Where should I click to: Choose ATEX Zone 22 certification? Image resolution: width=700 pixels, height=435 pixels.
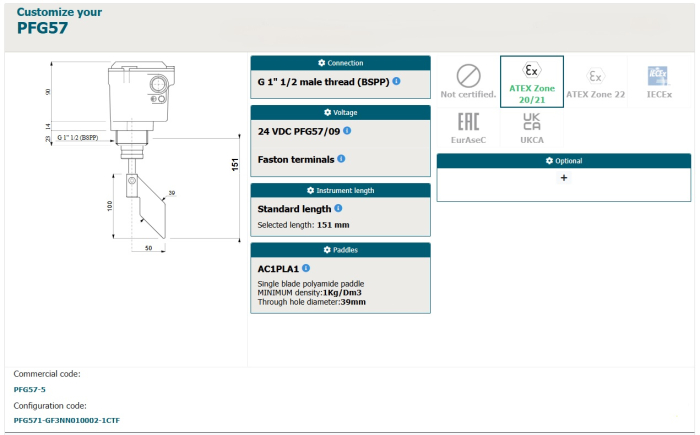[595, 80]
